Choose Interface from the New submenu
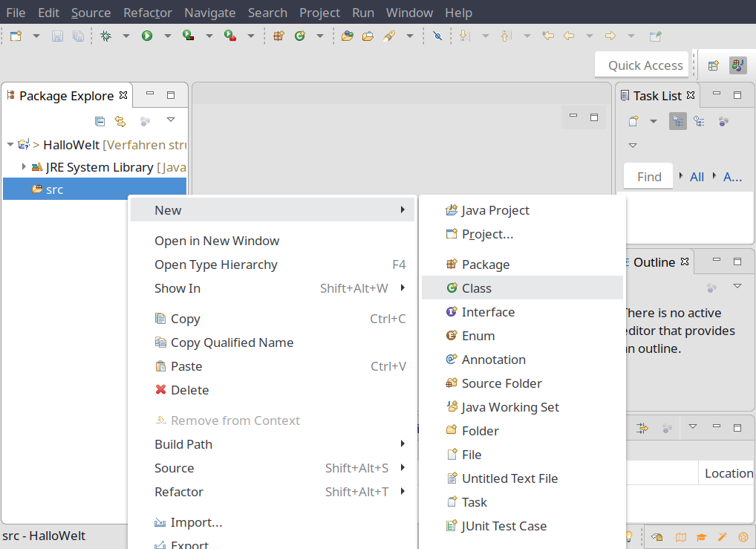Screen dimensions: 756x549 [488, 312]
